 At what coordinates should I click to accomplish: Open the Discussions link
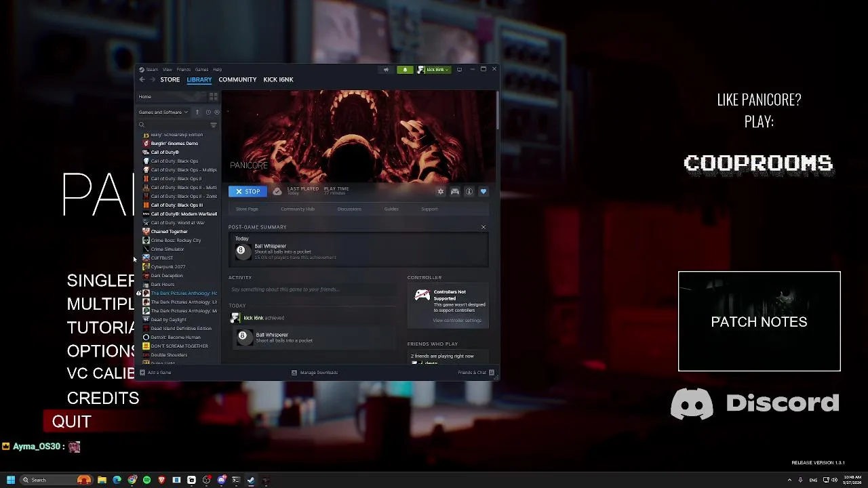point(349,209)
